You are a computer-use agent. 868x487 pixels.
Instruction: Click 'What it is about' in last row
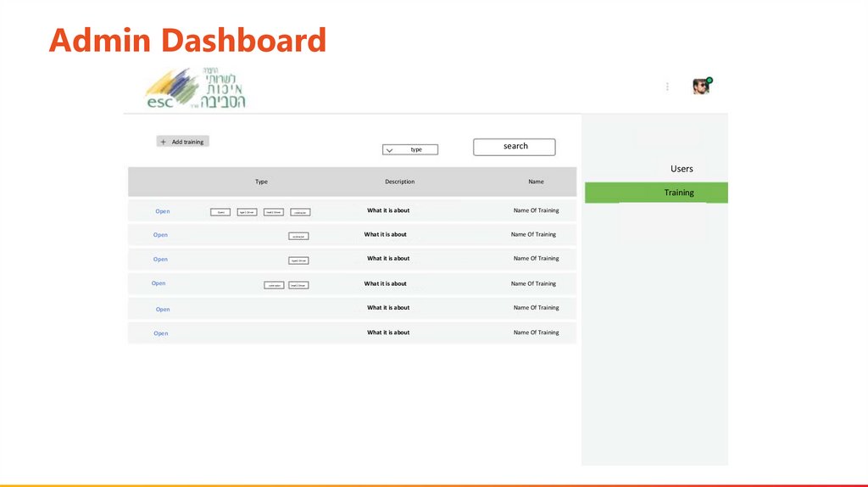pos(388,333)
